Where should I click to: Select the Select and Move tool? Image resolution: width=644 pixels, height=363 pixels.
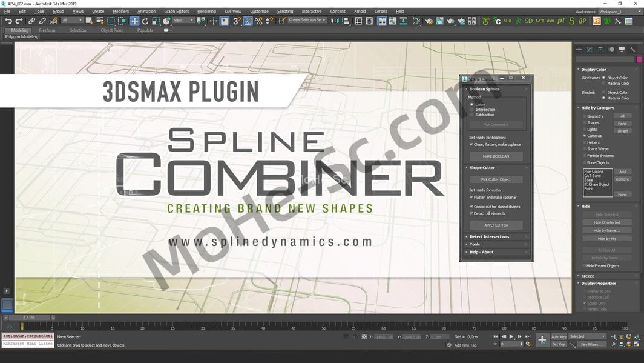134,21
